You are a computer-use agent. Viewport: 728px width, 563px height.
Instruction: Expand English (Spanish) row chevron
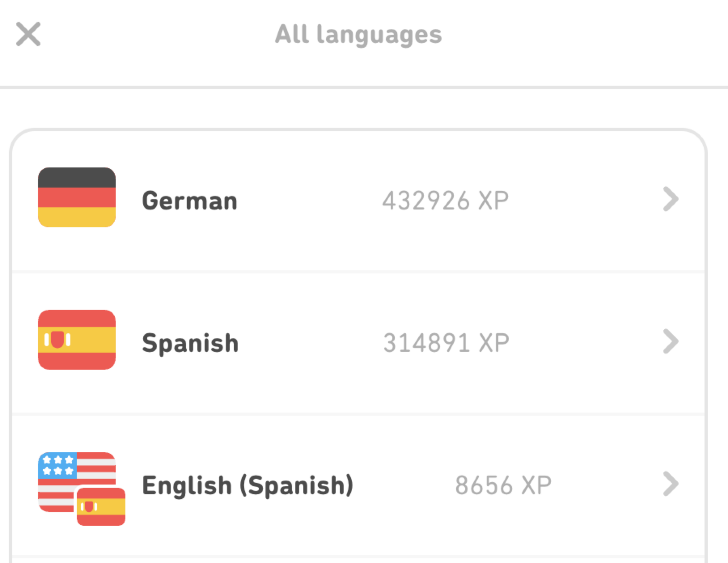coord(670,484)
